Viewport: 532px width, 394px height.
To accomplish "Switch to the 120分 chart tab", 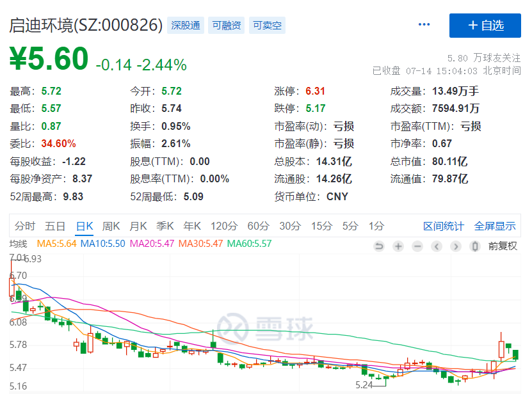I will point(224,226).
